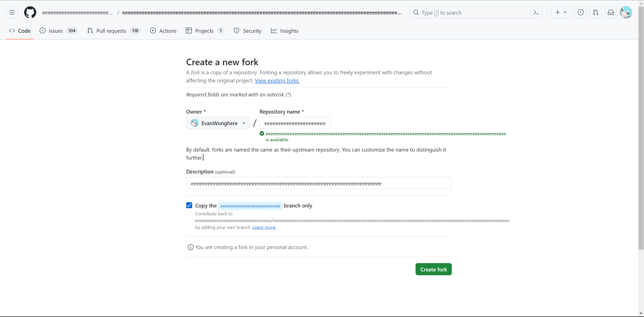The image size is (644, 317).
Task: Click the GitHub logo icon
Action: click(30, 12)
